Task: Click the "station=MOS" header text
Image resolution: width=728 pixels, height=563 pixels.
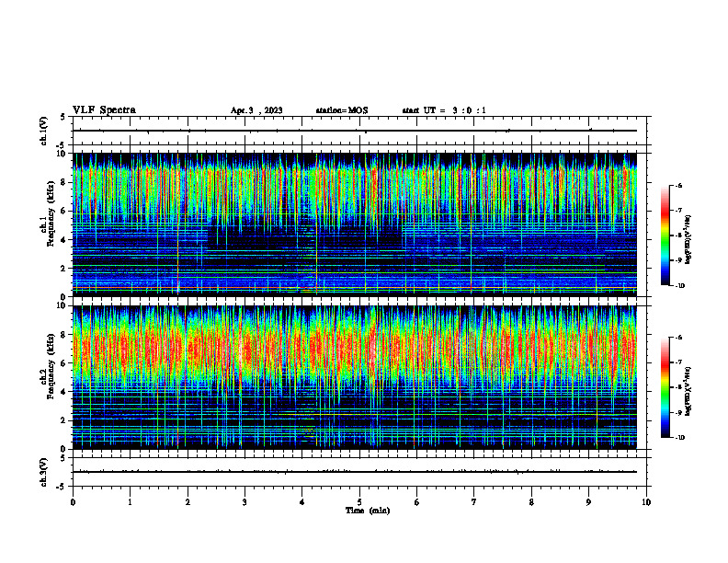Action: click(342, 110)
